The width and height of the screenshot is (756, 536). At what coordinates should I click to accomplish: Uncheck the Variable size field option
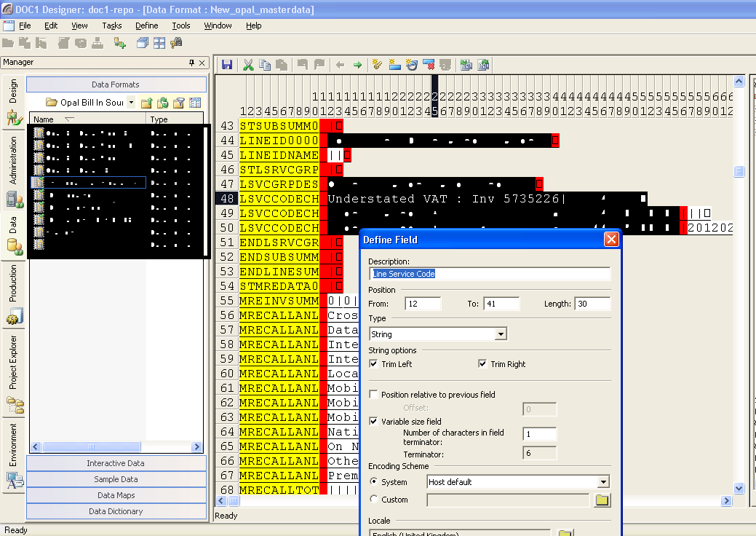coord(373,421)
